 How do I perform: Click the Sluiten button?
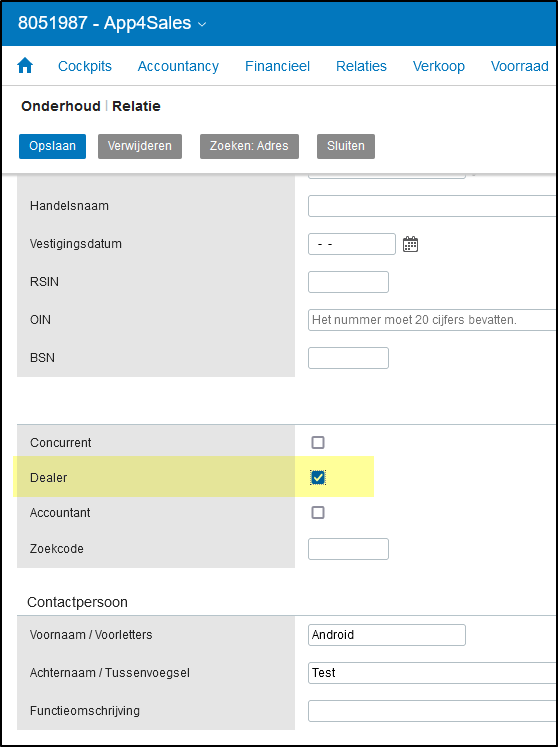(x=346, y=146)
